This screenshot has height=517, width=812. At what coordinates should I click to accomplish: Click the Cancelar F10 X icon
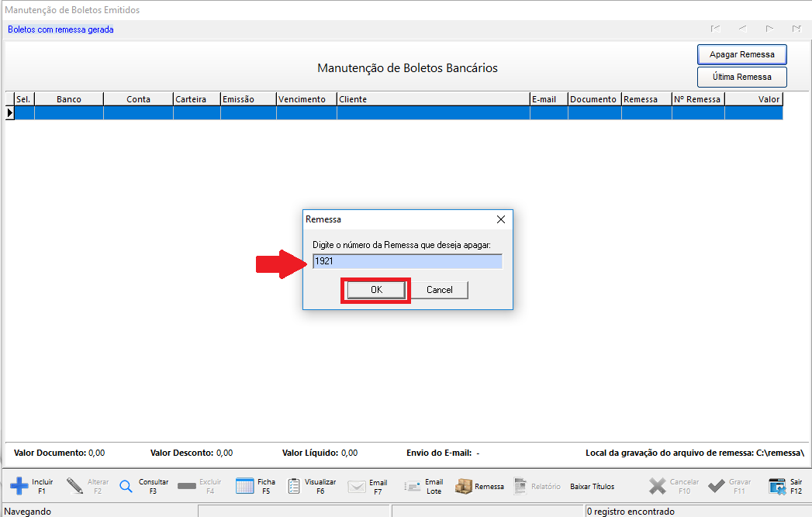[x=658, y=486]
